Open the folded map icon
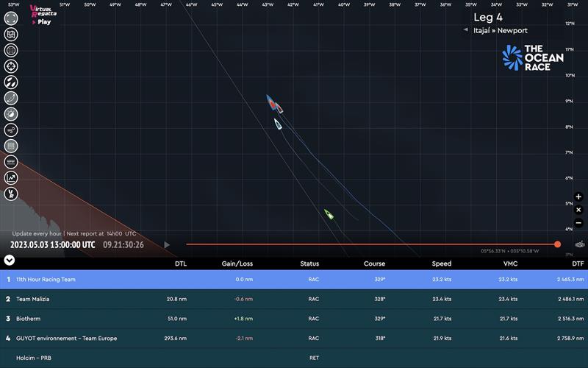 click(11, 34)
